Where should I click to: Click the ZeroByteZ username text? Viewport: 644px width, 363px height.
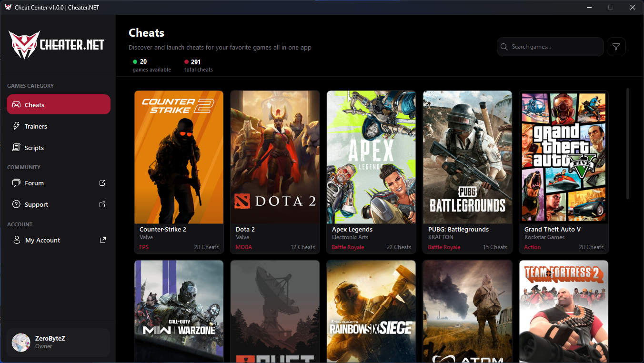click(50, 338)
